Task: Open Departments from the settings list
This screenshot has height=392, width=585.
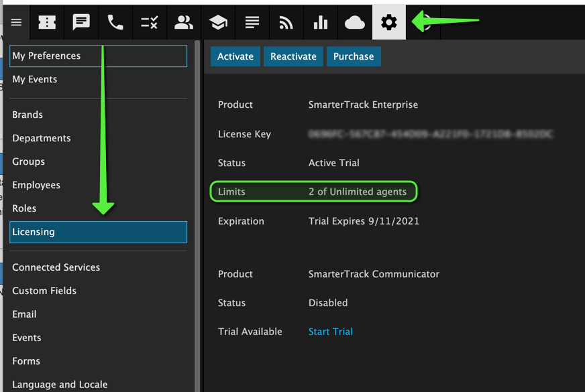Action: tap(42, 138)
